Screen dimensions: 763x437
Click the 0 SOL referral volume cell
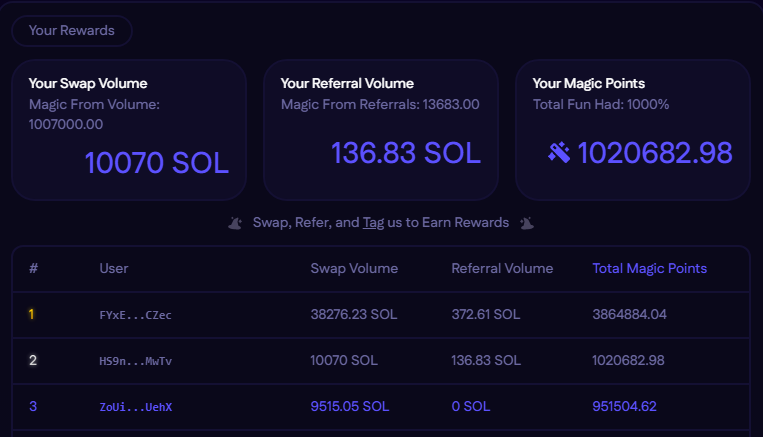(471, 406)
